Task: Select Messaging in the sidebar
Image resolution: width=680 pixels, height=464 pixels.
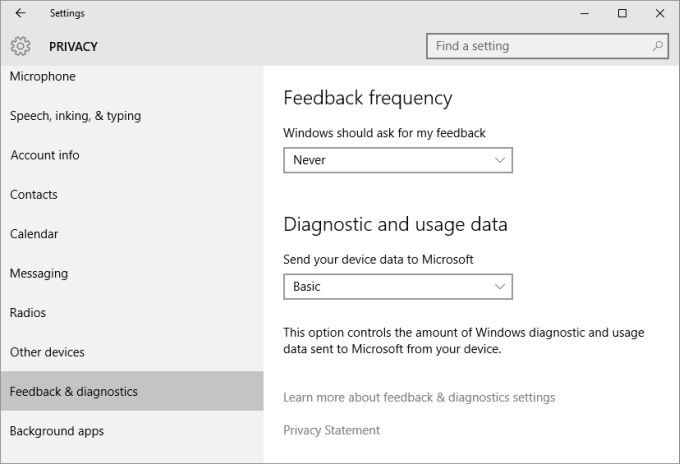Action: [x=132, y=274]
